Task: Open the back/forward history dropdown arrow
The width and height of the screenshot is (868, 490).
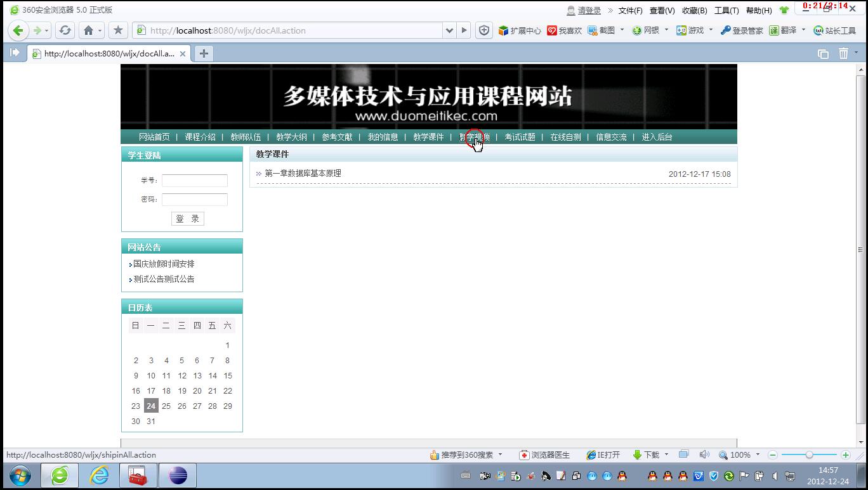Action: [47, 31]
